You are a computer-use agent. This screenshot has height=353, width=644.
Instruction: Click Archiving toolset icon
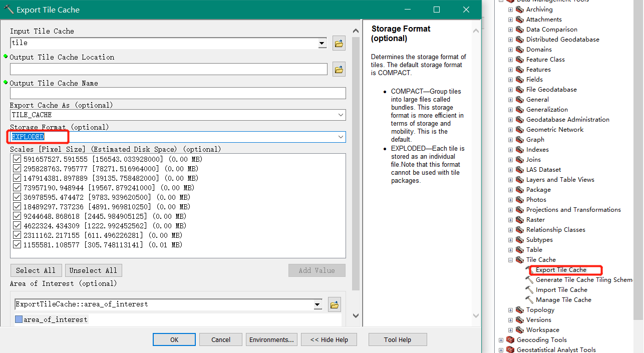tap(520, 10)
